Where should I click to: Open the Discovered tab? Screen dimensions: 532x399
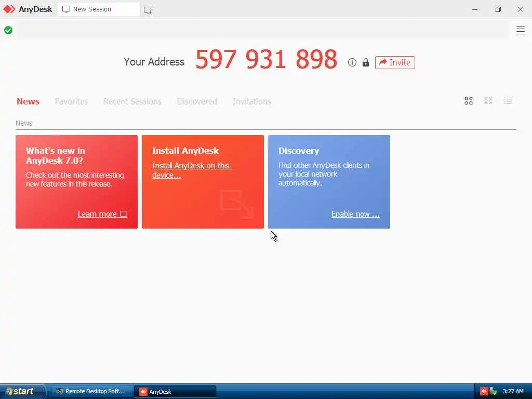(197, 101)
